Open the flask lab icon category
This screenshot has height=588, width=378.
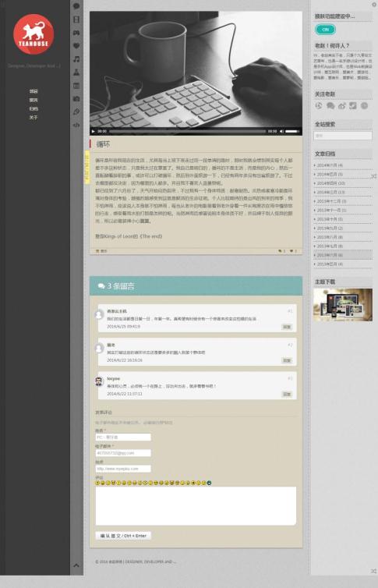[76, 73]
